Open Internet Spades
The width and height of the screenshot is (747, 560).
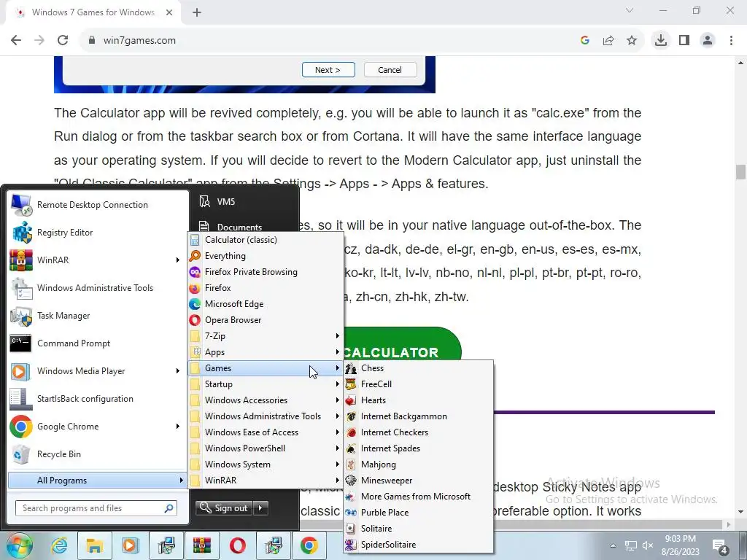coord(418,448)
